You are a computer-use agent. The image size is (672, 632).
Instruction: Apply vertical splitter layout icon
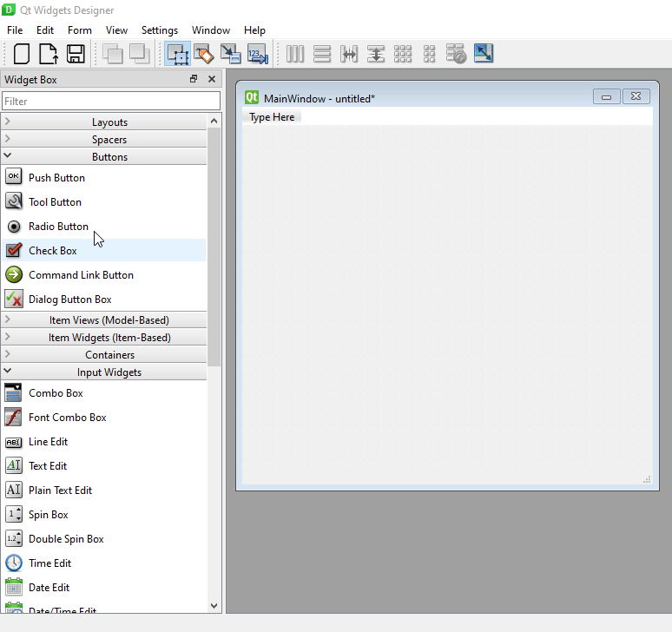376,54
